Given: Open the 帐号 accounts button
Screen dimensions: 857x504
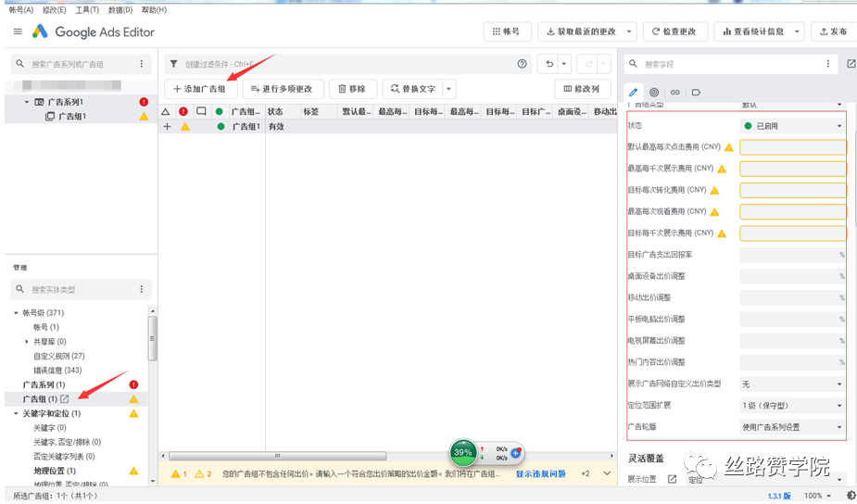Looking at the screenshot, I should (507, 31).
